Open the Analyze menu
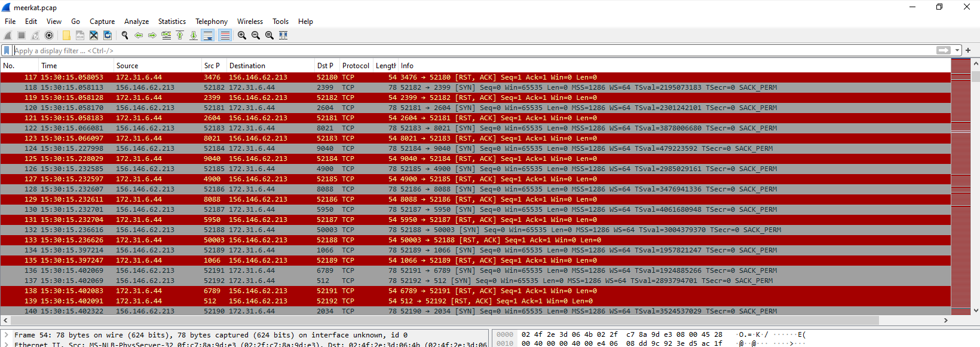This screenshot has width=980, height=347. click(x=136, y=21)
